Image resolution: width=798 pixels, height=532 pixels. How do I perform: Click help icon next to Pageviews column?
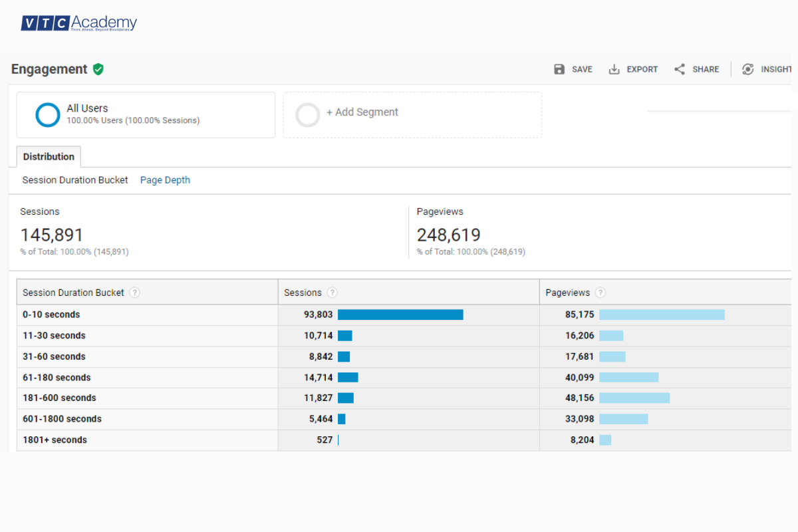(600, 293)
